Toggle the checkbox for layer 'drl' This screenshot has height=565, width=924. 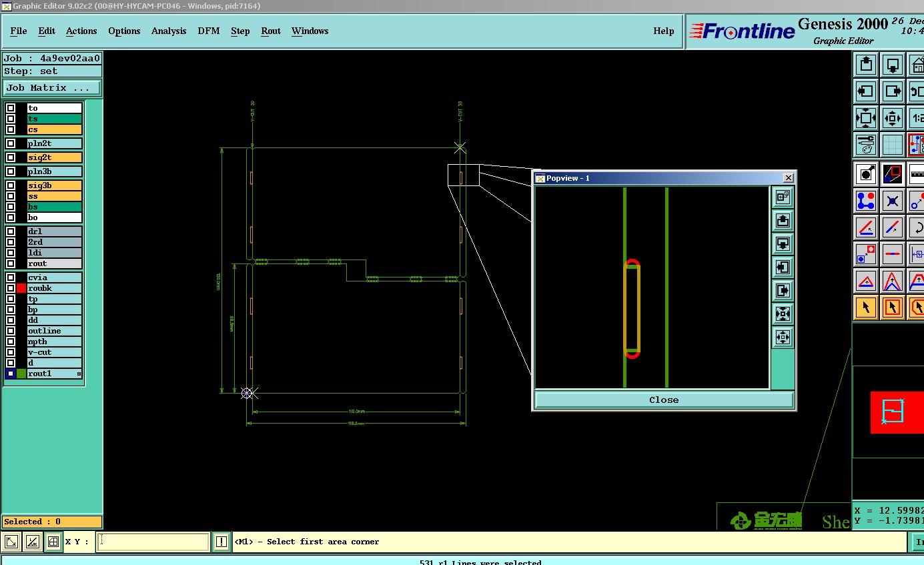pos(11,231)
